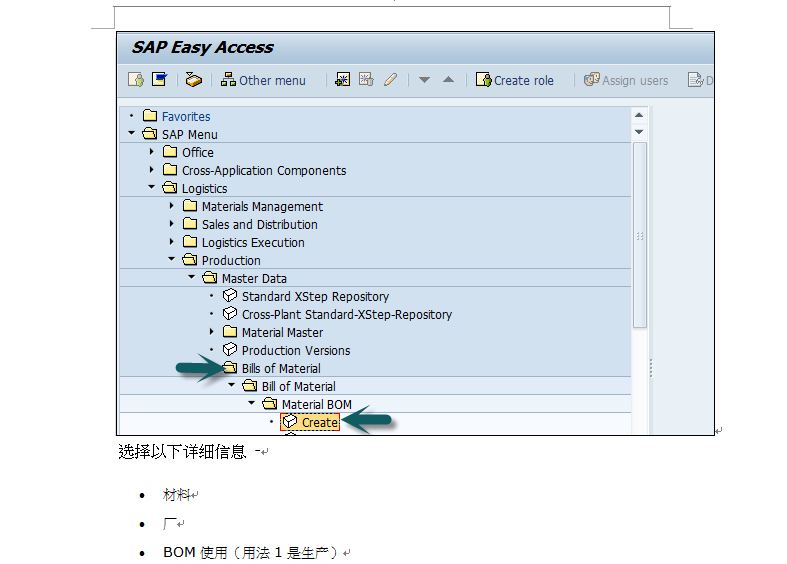Click the 选择以下详细信息 text line
This screenshot has width=787, height=564.
coord(182,452)
